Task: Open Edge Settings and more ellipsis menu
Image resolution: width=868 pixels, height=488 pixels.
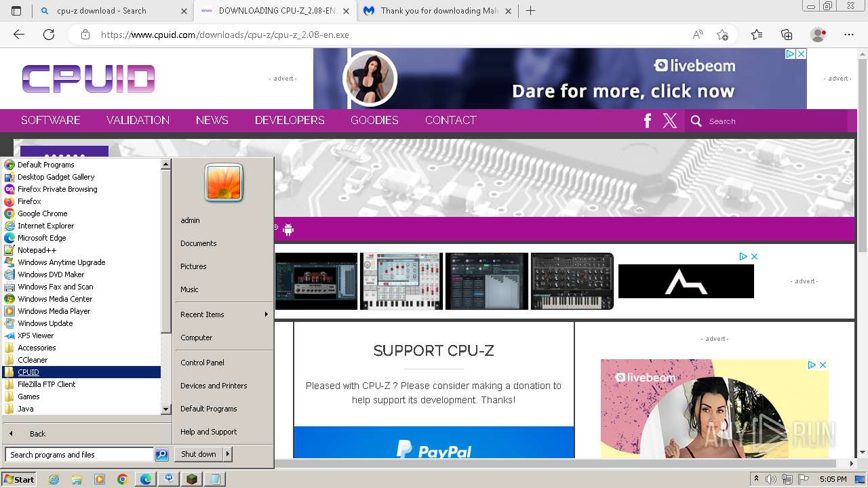Action: [848, 35]
